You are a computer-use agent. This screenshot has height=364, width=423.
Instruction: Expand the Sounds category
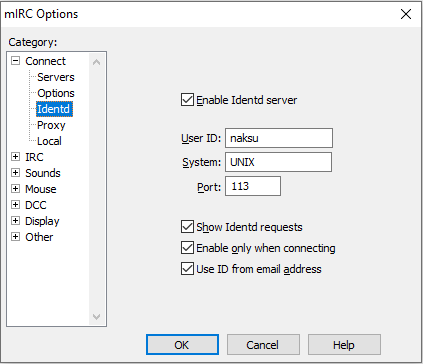[15, 173]
